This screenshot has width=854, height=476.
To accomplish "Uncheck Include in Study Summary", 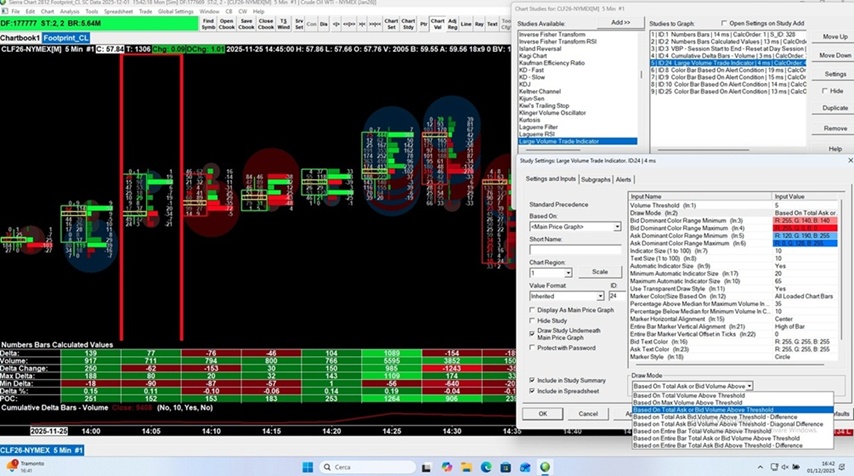I will point(532,380).
